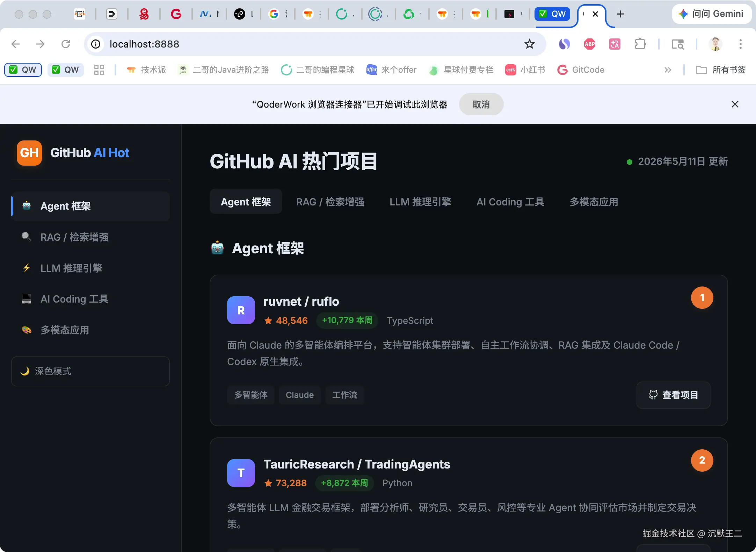Toggle the 深色模式 dark mode switch
Viewport: 756px width, 552px height.
(x=90, y=371)
